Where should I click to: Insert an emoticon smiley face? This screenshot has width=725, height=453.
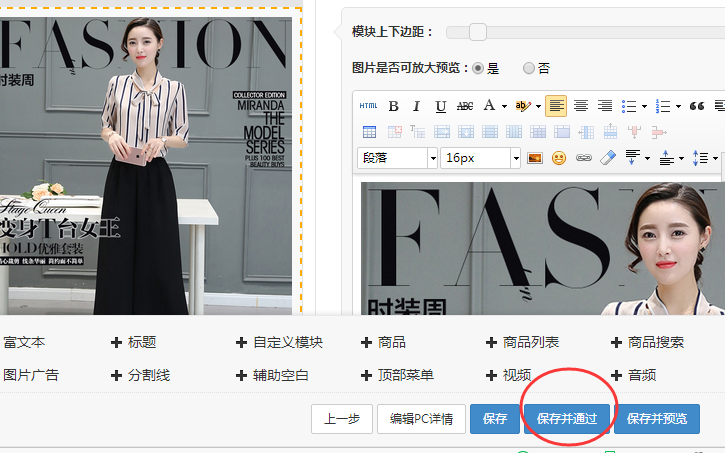(559, 158)
